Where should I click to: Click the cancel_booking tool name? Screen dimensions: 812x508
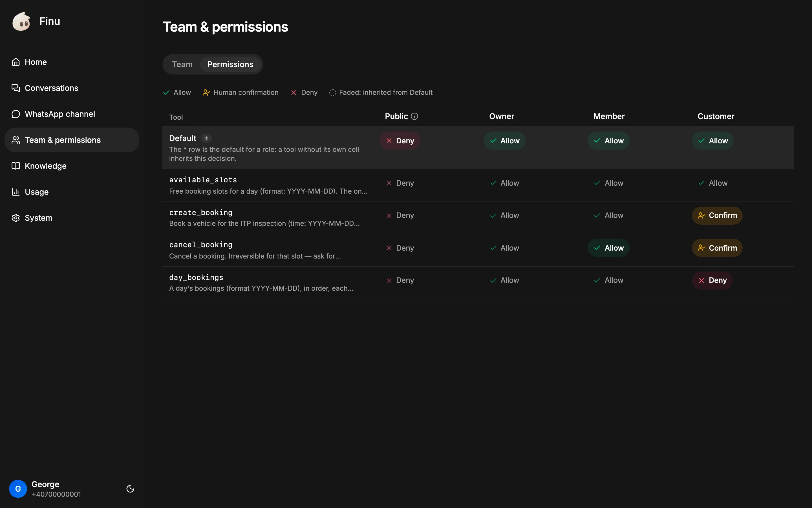click(x=201, y=245)
